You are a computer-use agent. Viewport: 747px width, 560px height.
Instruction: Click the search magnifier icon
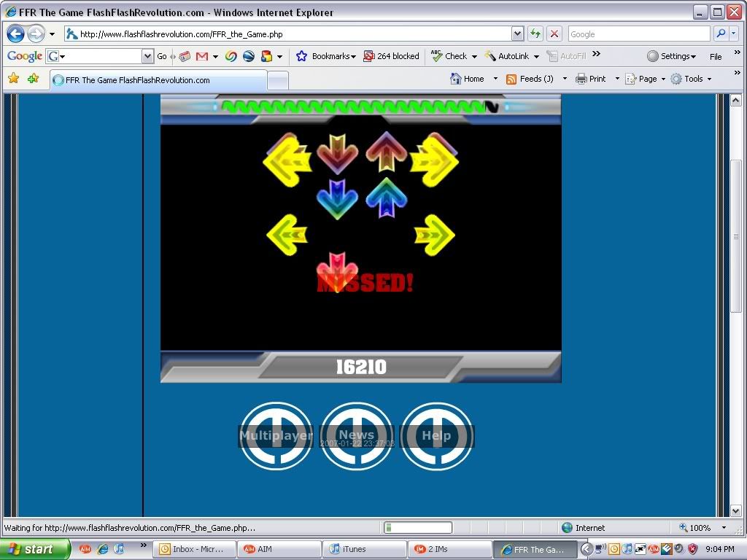tap(720, 34)
